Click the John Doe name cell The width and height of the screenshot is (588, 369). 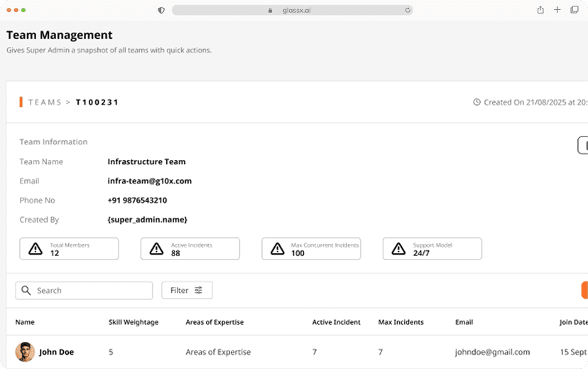click(56, 352)
